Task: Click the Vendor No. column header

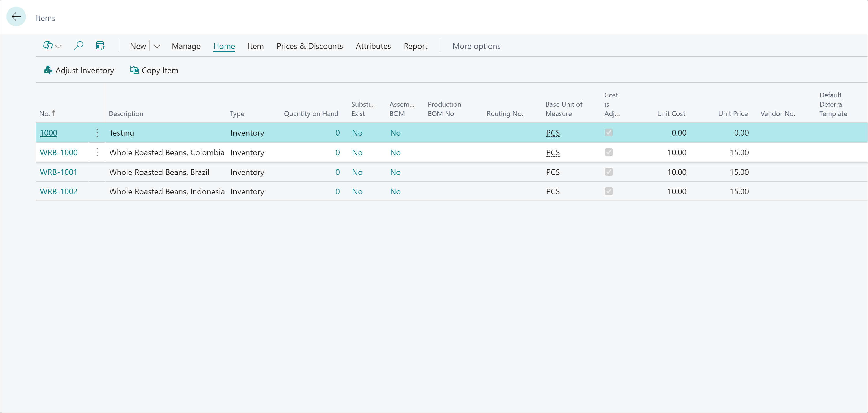Action: pos(777,114)
